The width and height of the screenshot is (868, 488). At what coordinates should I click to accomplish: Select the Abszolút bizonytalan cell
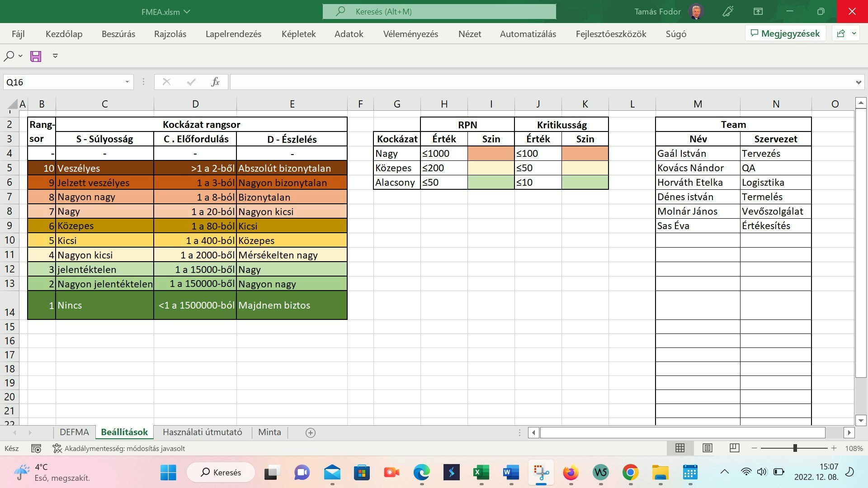(292, 168)
